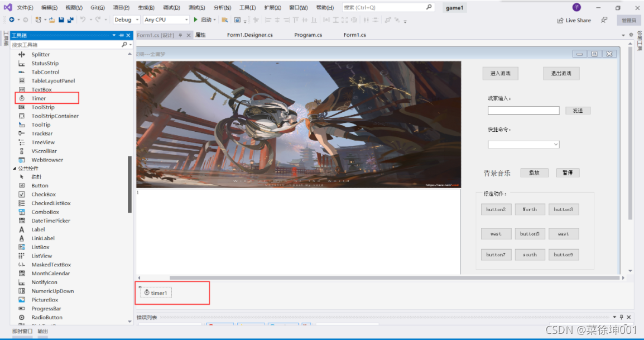This screenshot has width=644, height=340.
Task: Click the green Start debugging arrow
Action: [x=196, y=20]
